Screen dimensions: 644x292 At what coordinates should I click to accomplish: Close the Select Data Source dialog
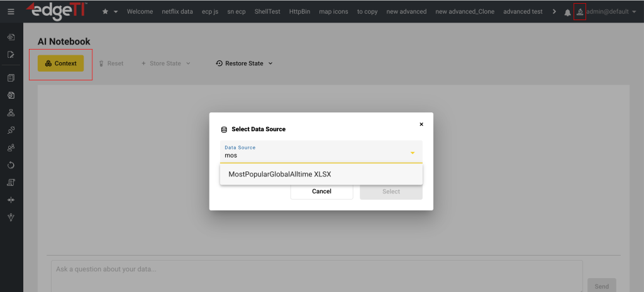pos(421,124)
